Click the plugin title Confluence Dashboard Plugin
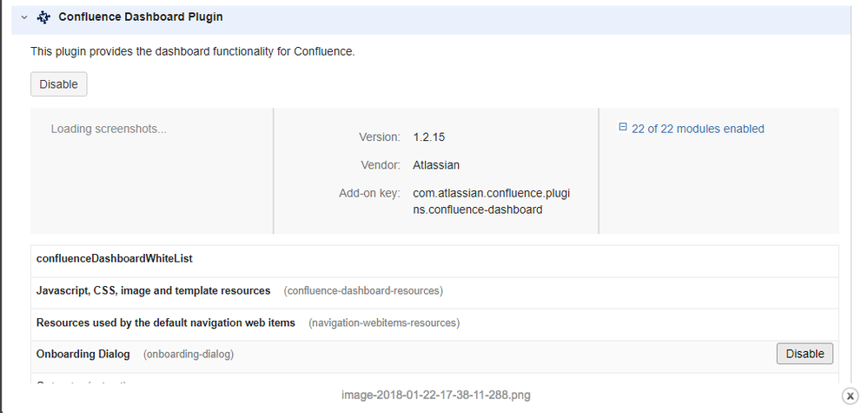 (141, 17)
